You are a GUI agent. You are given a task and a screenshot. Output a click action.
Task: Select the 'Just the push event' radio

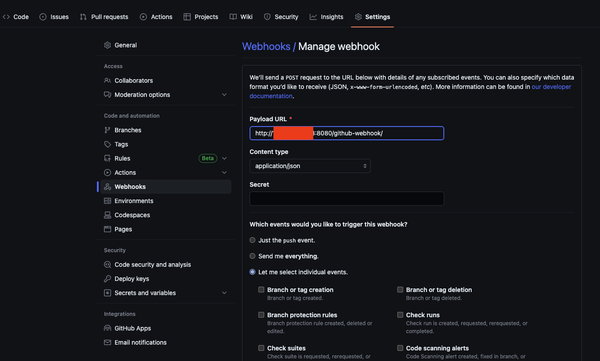pyautogui.click(x=252, y=240)
